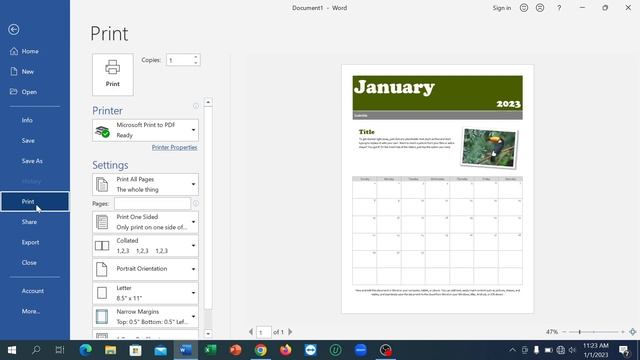Zoom in the preview with plus button
The image size is (640, 360).
(x=623, y=332)
